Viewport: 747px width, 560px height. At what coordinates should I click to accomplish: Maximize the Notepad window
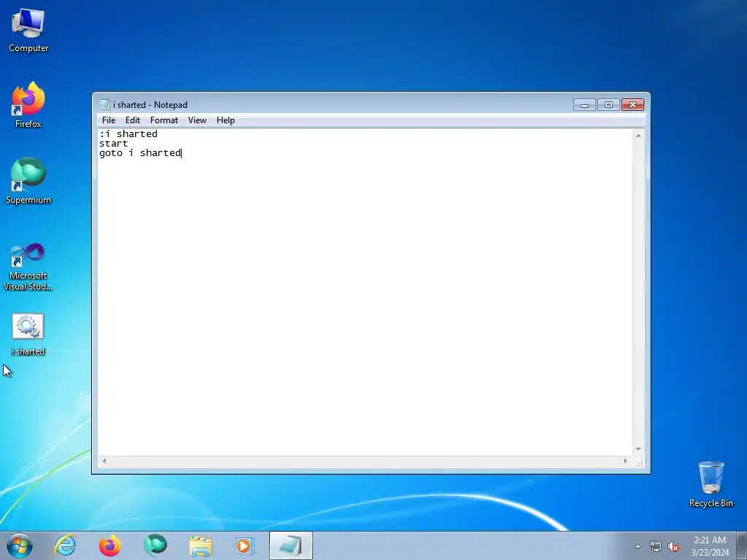pos(608,105)
